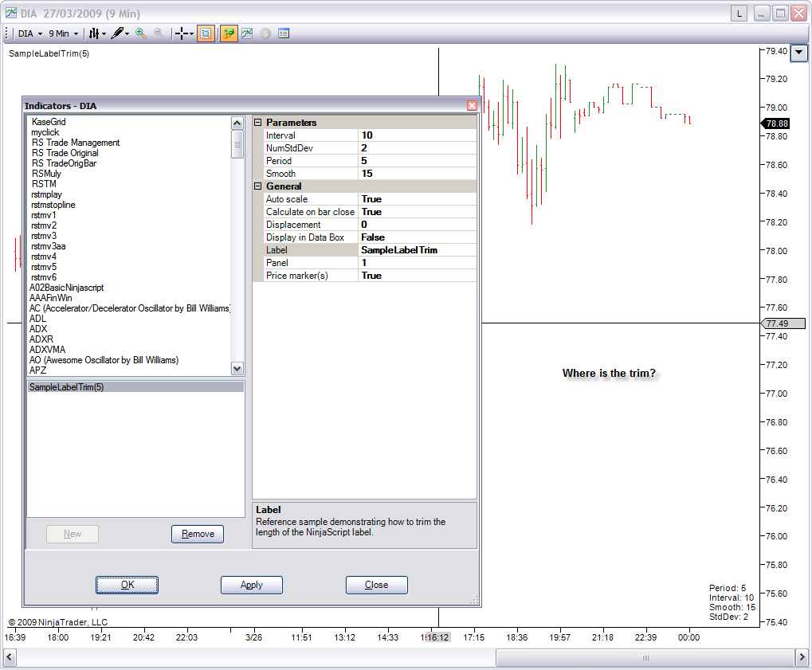812x670 pixels.
Task: Click the chart window icon in title bar
Action: 11,13
